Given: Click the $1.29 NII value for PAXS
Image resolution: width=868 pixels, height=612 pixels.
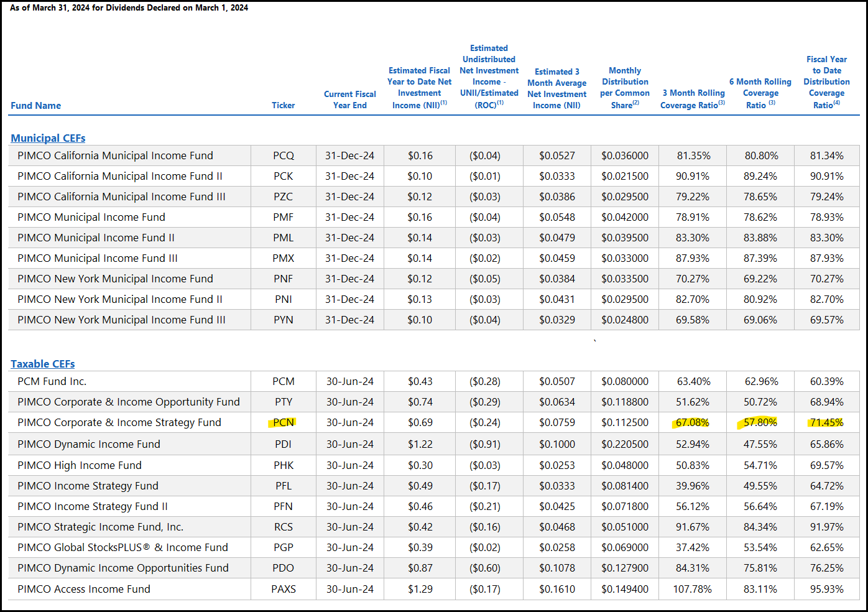Looking at the screenshot, I should 420,589.
